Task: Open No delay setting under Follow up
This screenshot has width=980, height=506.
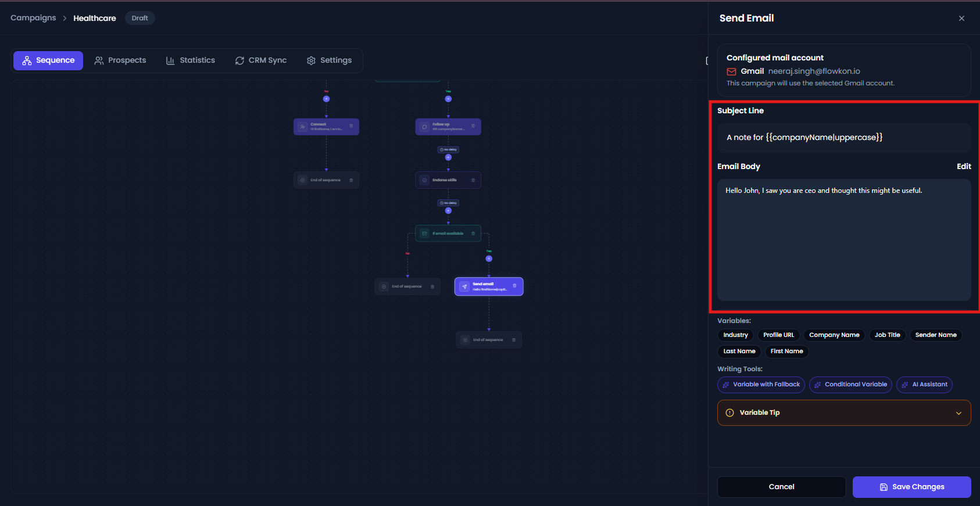Action: (x=448, y=150)
